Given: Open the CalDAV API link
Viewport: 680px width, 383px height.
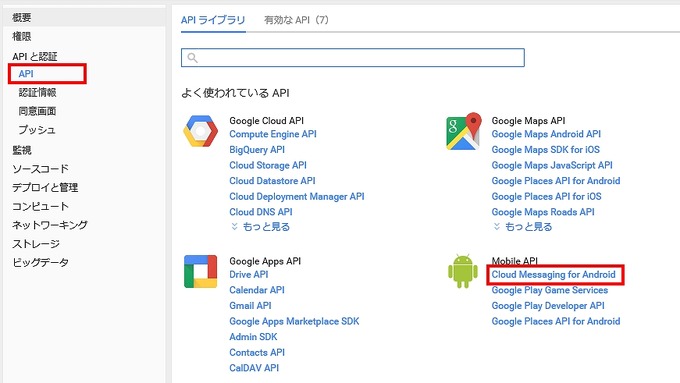Looking at the screenshot, I should click(254, 368).
